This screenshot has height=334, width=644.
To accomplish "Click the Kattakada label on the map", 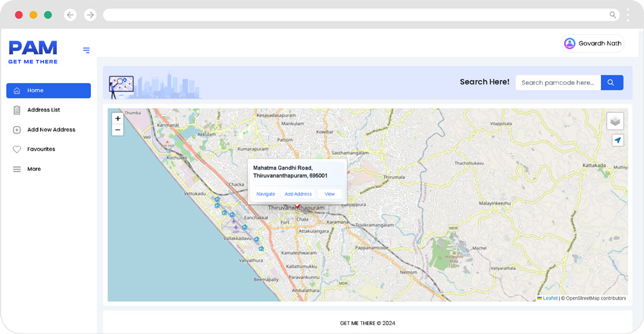I will pyautogui.click(x=594, y=165).
